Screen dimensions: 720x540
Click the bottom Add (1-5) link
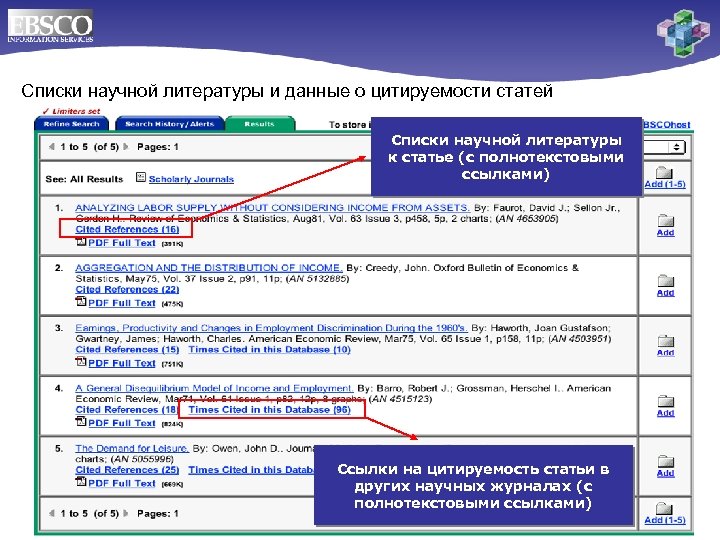664,520
